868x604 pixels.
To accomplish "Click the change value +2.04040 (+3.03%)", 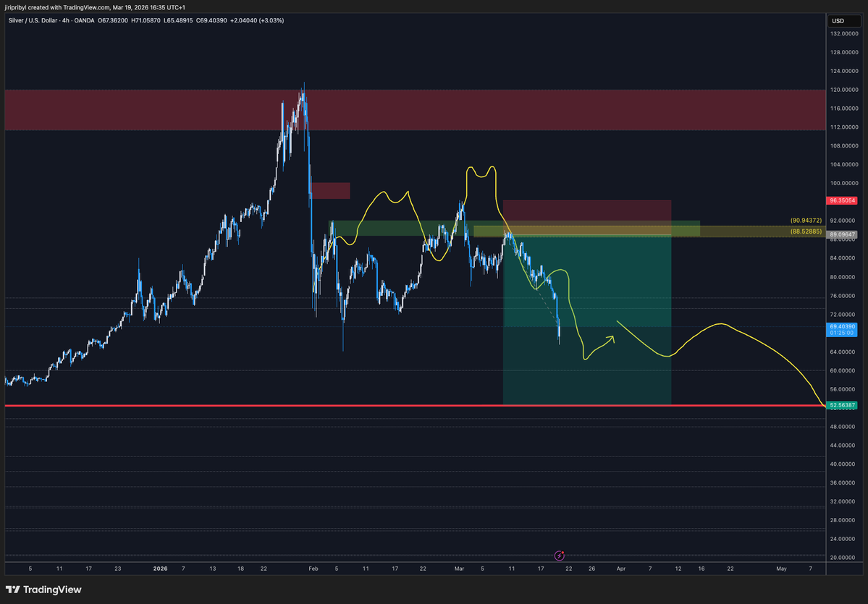I will click(x=258, y=20).
